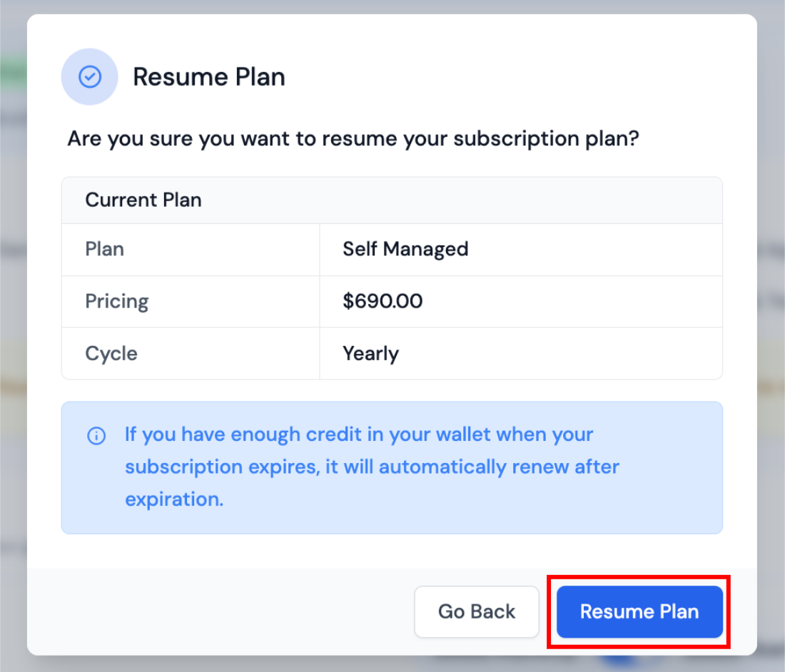Click the Pricing row label
This screenshot has height=672, width=785.
coord(117,301)
